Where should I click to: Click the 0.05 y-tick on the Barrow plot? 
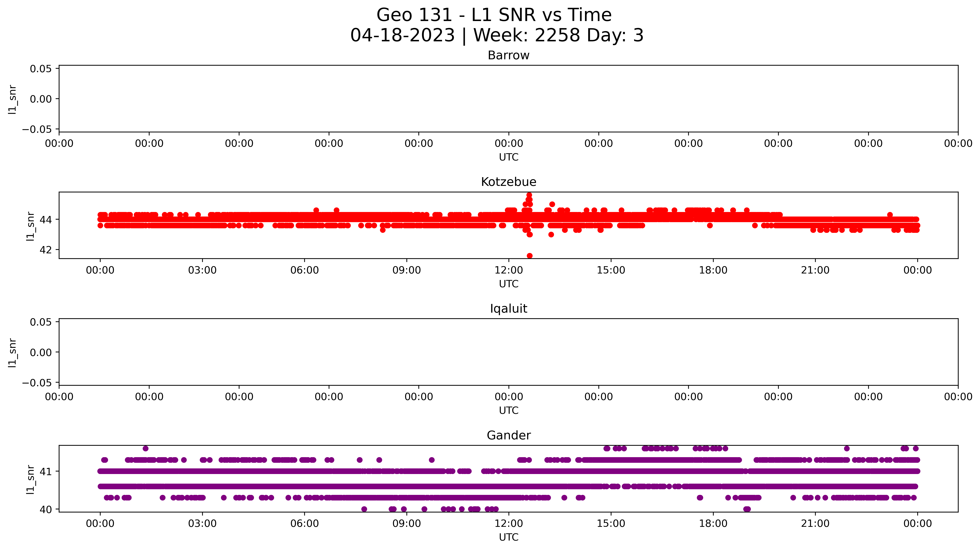(x=41, y=69)
